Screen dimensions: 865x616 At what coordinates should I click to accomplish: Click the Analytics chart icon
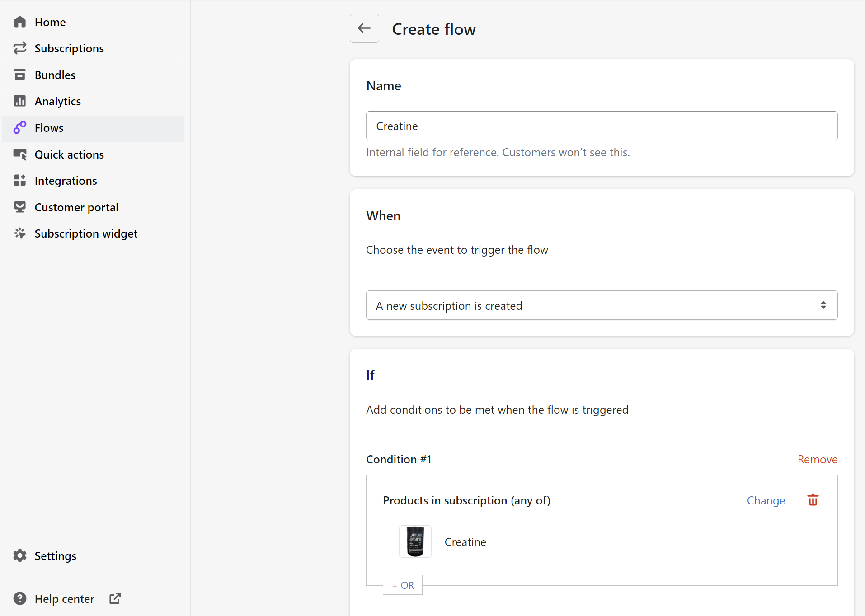20,101
